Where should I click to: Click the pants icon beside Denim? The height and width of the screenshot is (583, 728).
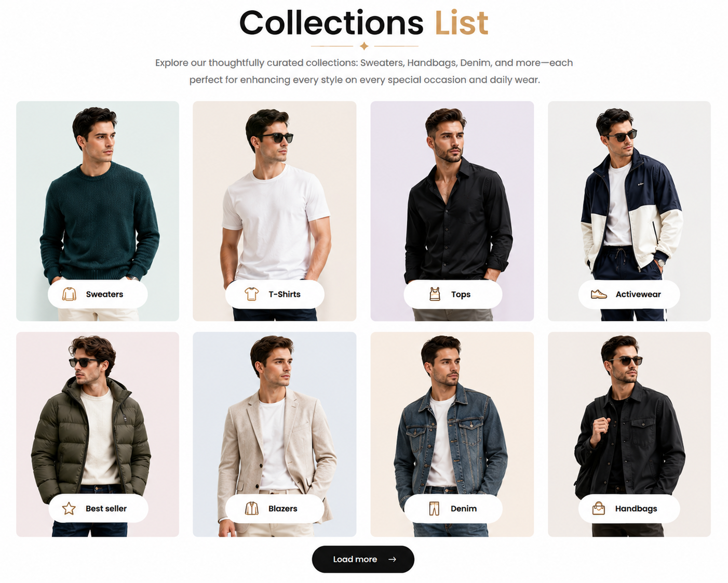(x=434, y=509)
